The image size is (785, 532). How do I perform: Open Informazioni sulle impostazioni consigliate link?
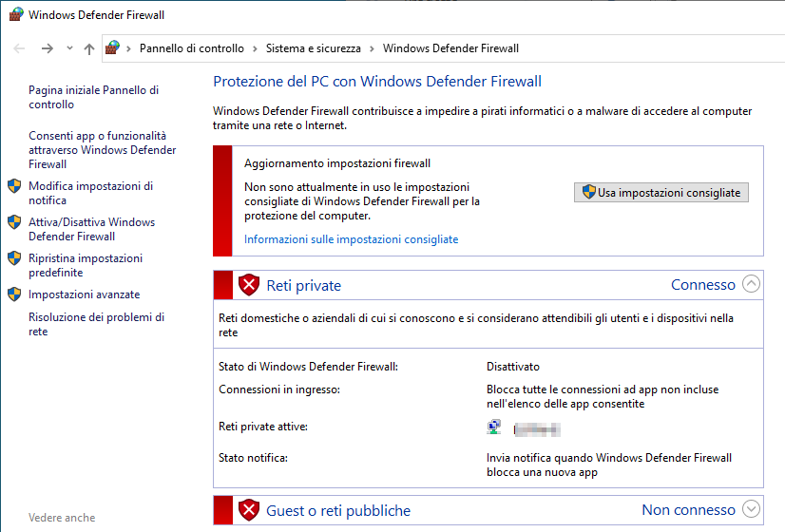point(351,239)
